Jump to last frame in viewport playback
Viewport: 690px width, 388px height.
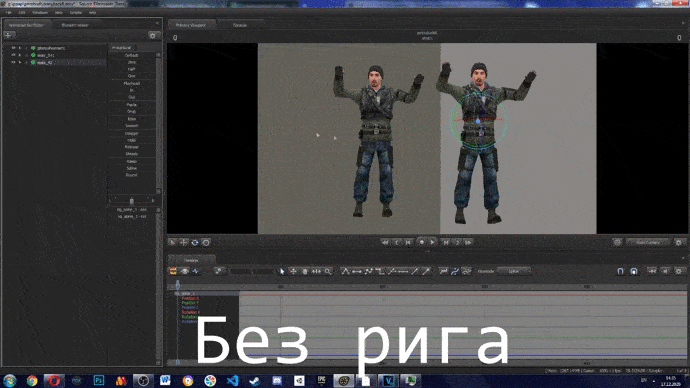pyautogui.click(x=468, y=242)
